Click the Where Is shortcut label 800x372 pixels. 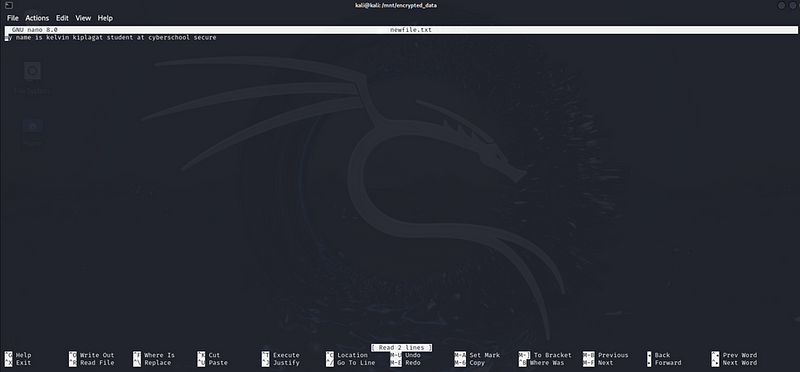click(x=159, y=355)
